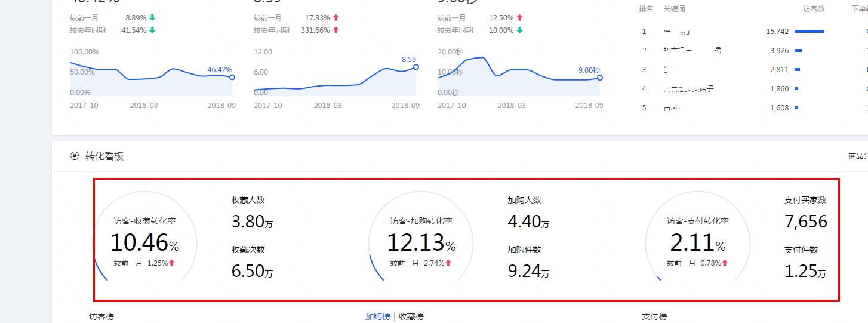Click the 8.59 endpoint on second chart

click(x=416, y=67)
